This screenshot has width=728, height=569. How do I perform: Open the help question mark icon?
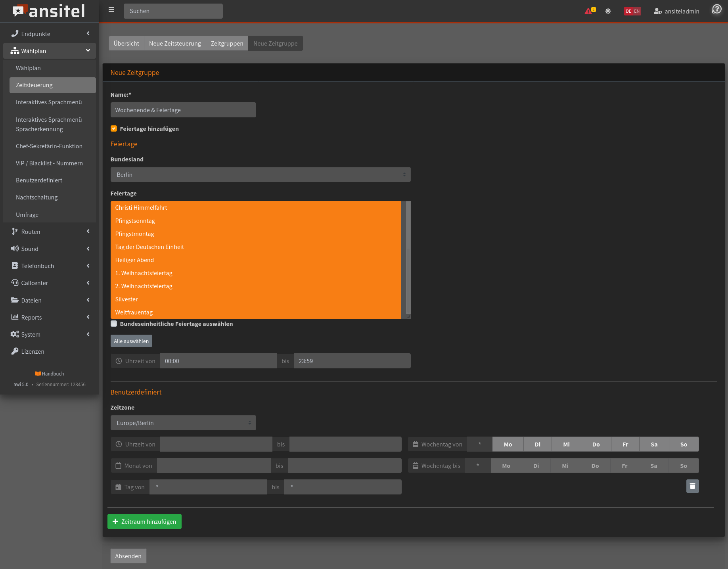pos(717,9)
